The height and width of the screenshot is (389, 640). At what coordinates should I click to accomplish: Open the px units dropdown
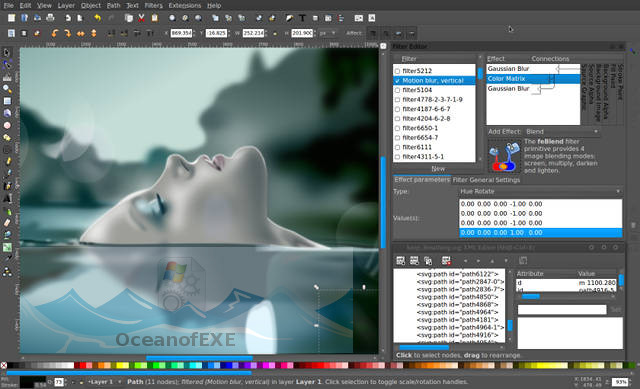[327, 33]
